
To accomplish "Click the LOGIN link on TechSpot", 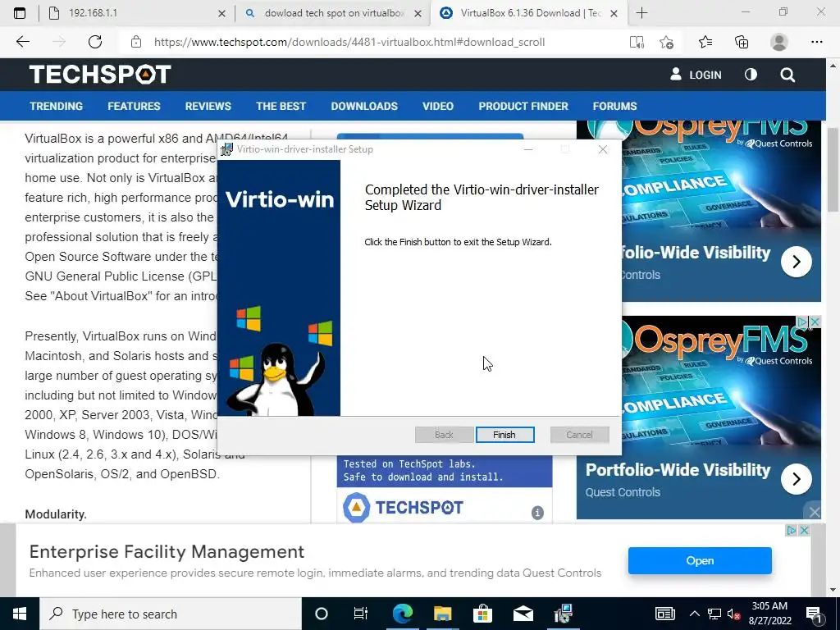I will (x=696, y=75).
